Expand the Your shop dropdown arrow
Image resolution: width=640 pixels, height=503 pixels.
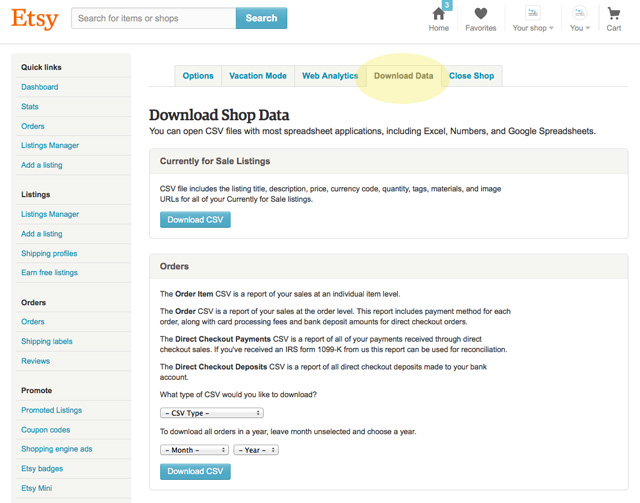click(x=551, y=28)
